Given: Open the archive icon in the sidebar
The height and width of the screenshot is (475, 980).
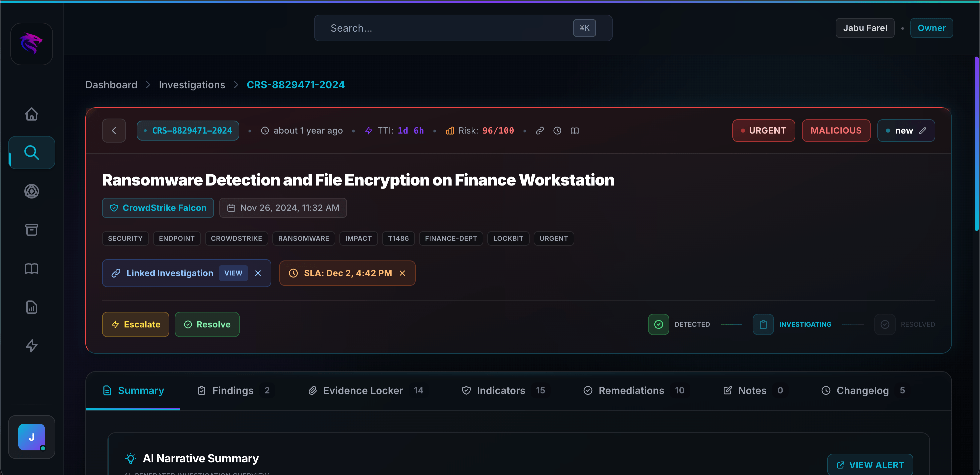Looking at the screenshot, I should (32, 229).
